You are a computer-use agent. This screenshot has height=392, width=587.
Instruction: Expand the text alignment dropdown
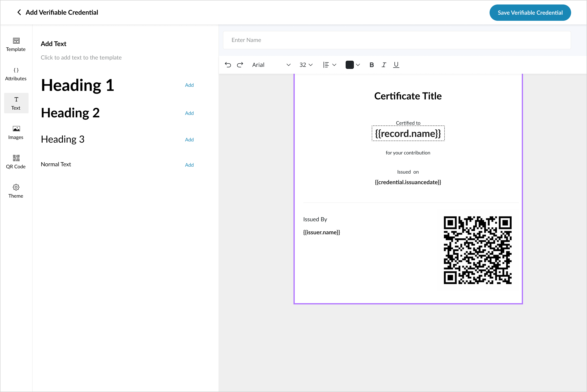coord(329,65)
